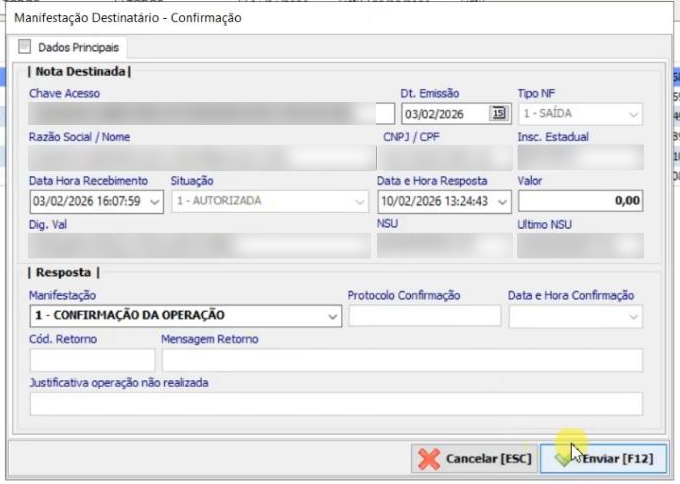Expand the Data e Hora Resposta dropdown
This screenshot has width=680, height=484.
[502, 202]
